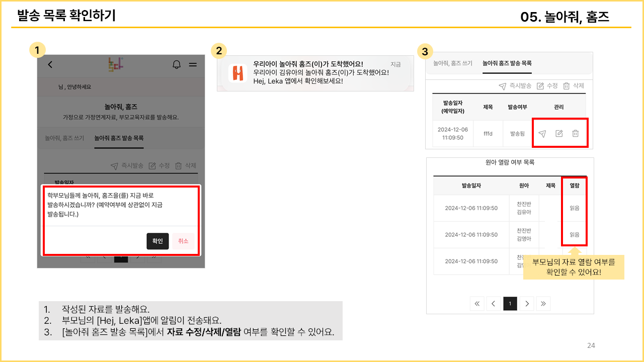The height and width of the screenshot is (362, 644).
Task: Go to previous page of 열람 list
Action: pyautogui.click(x=494, y=304)
